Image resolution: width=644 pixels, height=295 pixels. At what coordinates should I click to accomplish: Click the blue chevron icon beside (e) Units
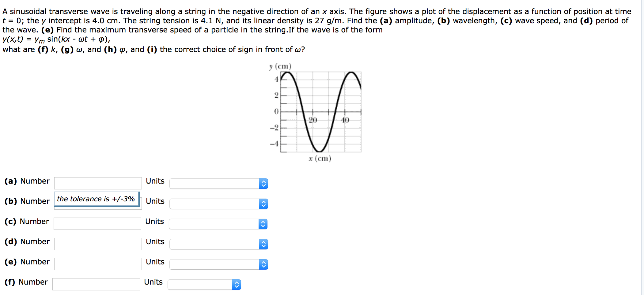coord(263,264)
